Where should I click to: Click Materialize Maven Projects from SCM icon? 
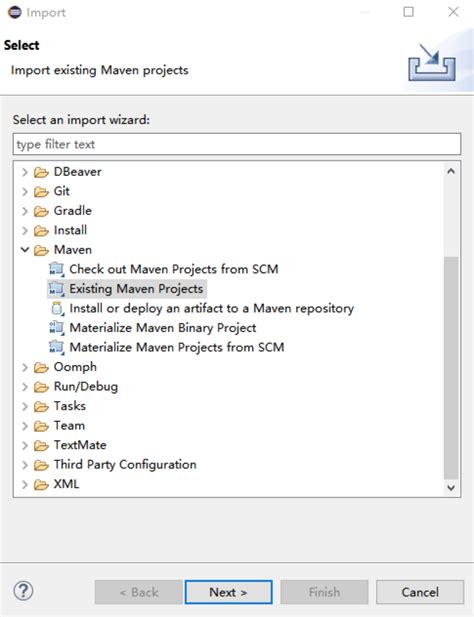56,347
